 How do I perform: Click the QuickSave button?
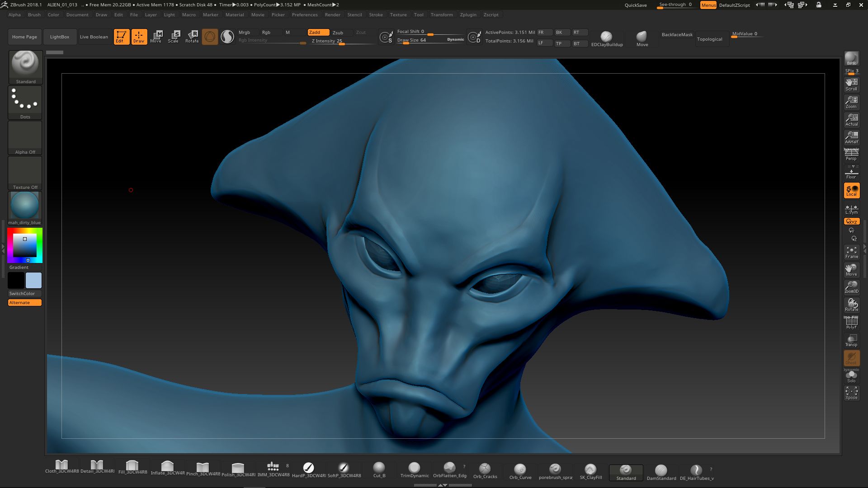[x=636, y=5]
